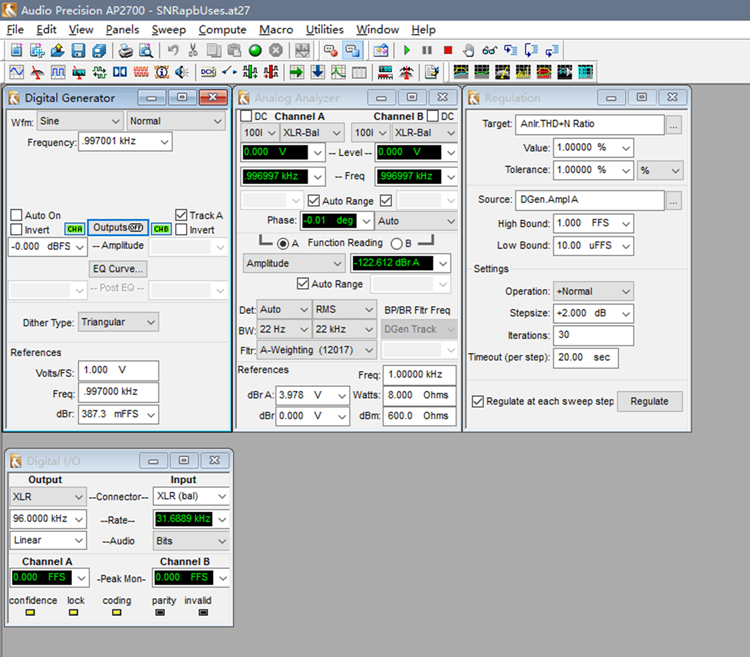Toggle the CHA output channel button
The height and width of the screenshot is (657, 750).
[75, 229]
